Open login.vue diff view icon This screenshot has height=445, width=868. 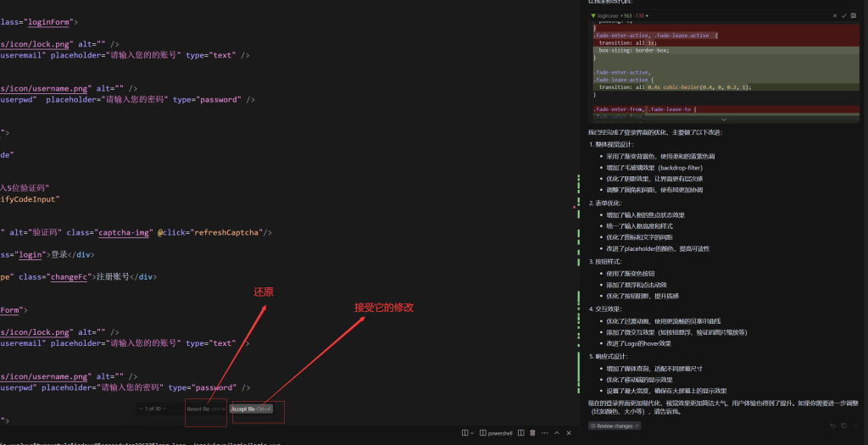tap(854, 15)
